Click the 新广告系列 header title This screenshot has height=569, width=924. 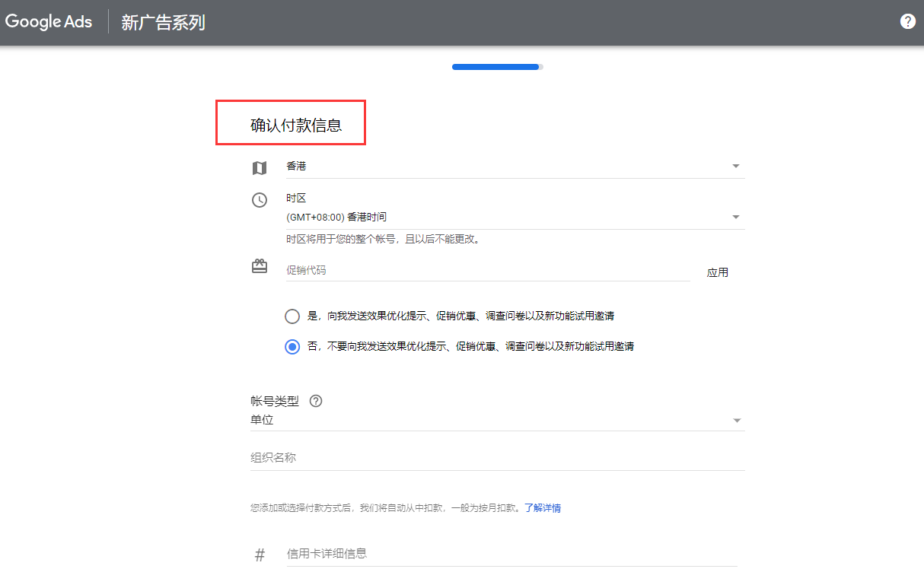point(163,23)
